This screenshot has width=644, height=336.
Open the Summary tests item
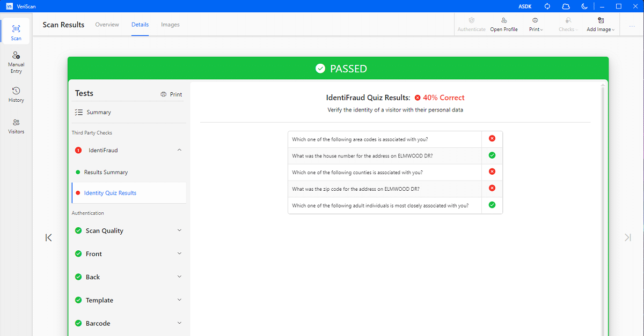click(x=98, y=113)
